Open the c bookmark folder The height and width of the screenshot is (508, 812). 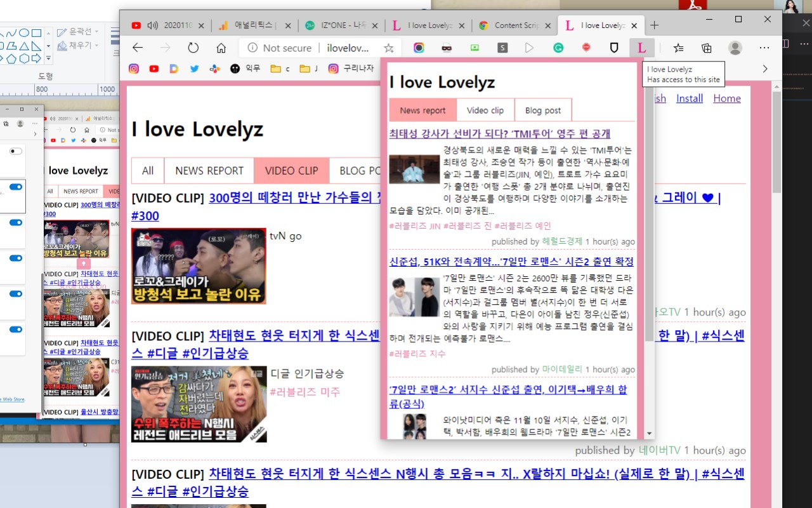280,69
